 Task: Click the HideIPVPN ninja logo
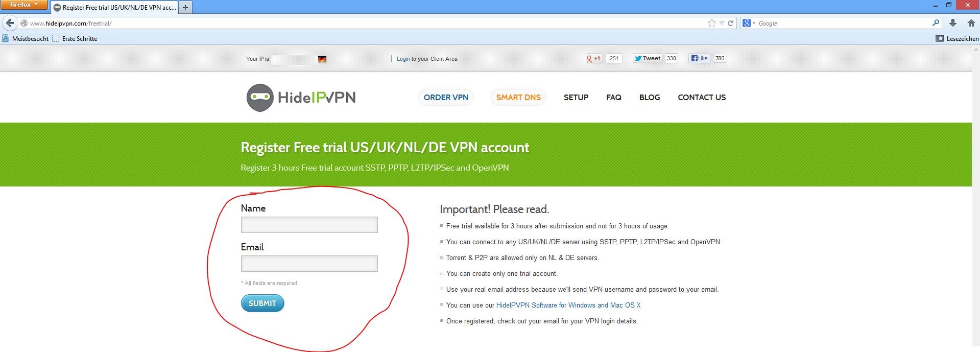301,98
